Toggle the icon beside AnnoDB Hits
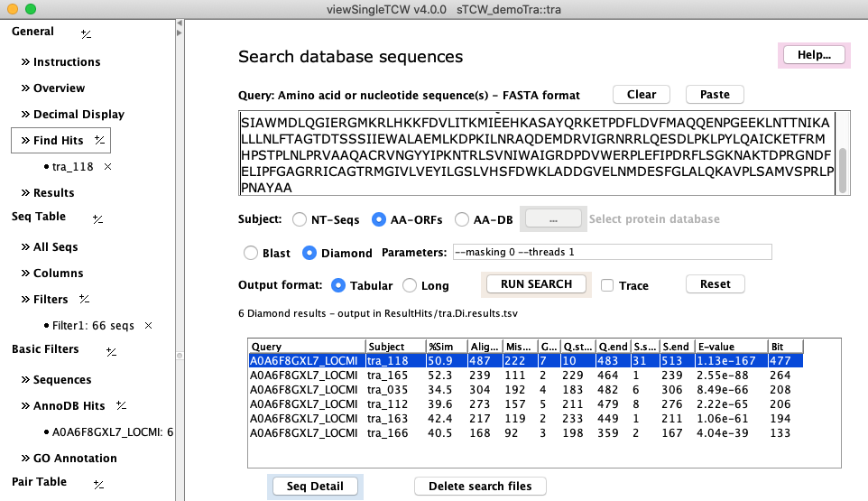 120,406
